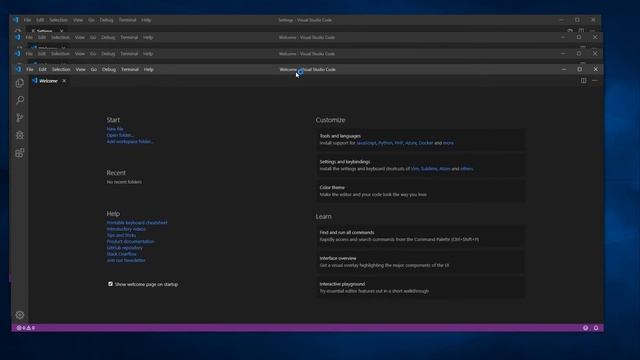Click the Python language link
This screenshot has width=640, height=360.
pos(385,143)
